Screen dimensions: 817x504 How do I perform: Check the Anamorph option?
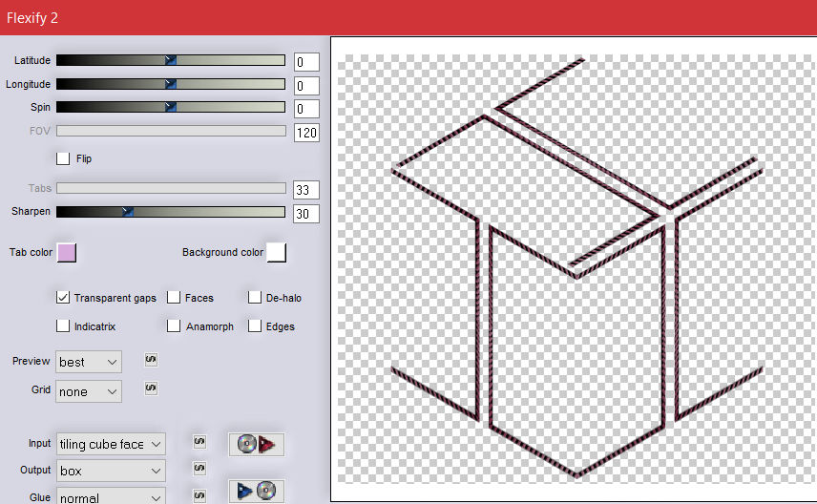(174, 326)
